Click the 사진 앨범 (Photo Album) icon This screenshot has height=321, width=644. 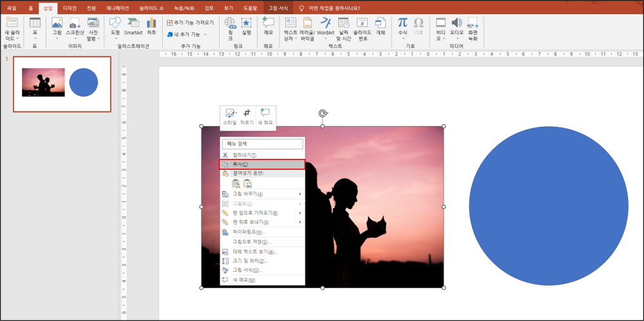coord(93,23)
